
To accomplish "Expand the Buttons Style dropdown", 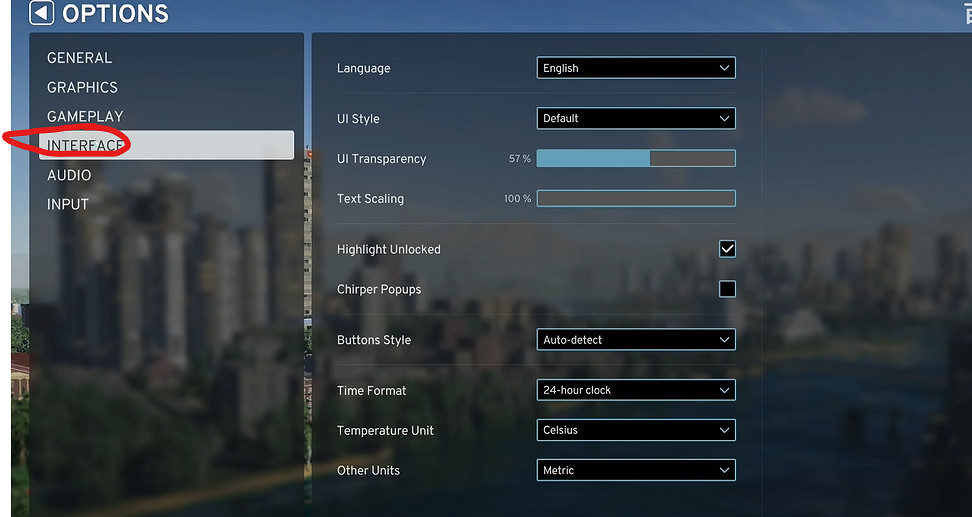I will [635, 340].
